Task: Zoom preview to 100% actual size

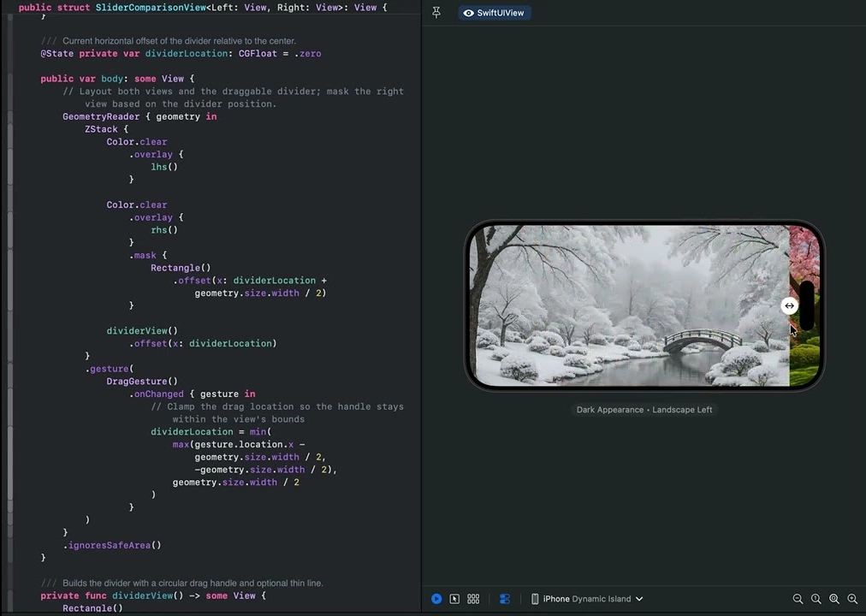Action: (x=816, y=599)
